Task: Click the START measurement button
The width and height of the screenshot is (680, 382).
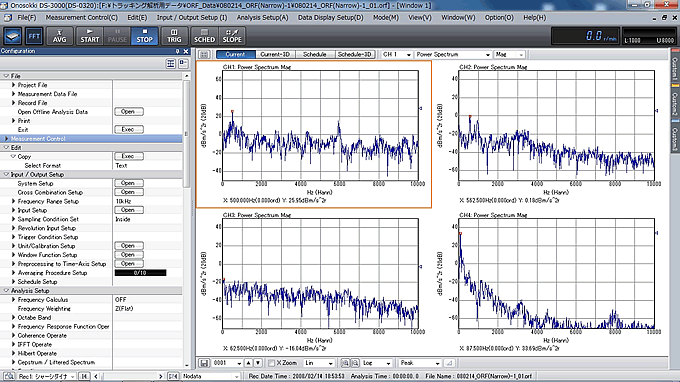Action: tap(89, 36)
